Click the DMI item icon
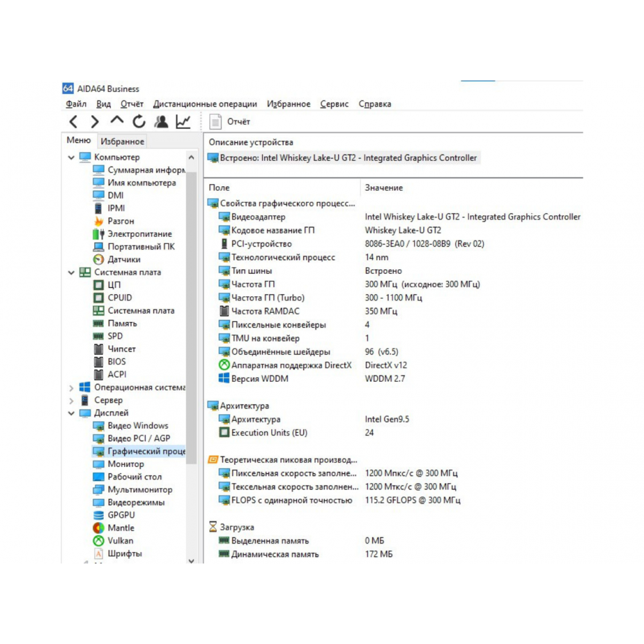The height and width of the screenshot is (644, 644). click(x=99, y=196)
